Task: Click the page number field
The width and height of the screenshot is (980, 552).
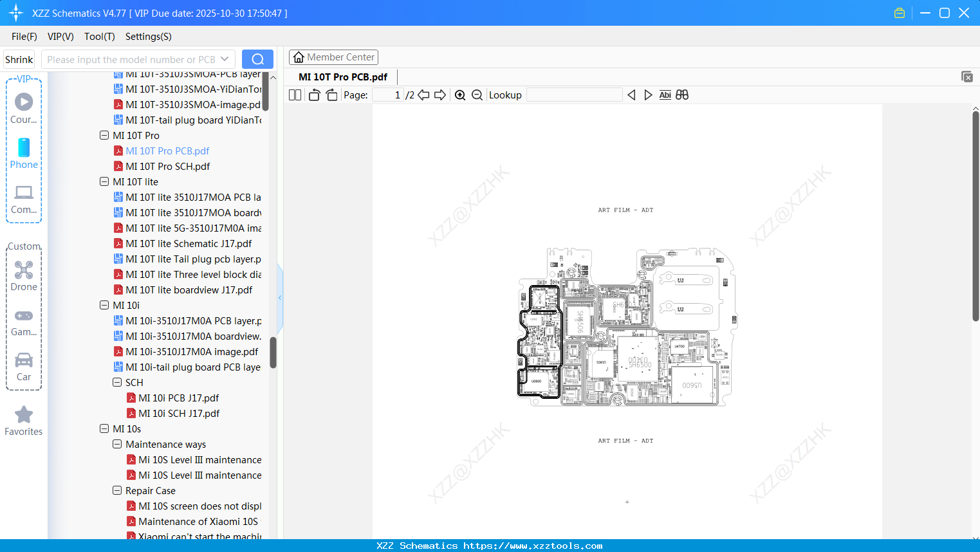Action: tap(388, 95)
